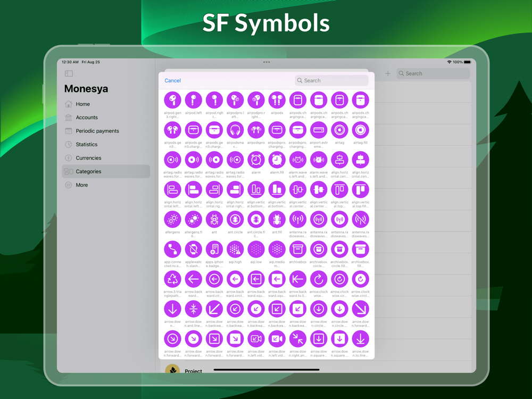Click the symbol picker Search field
The image size is (532, 399).
click(331, 80)
